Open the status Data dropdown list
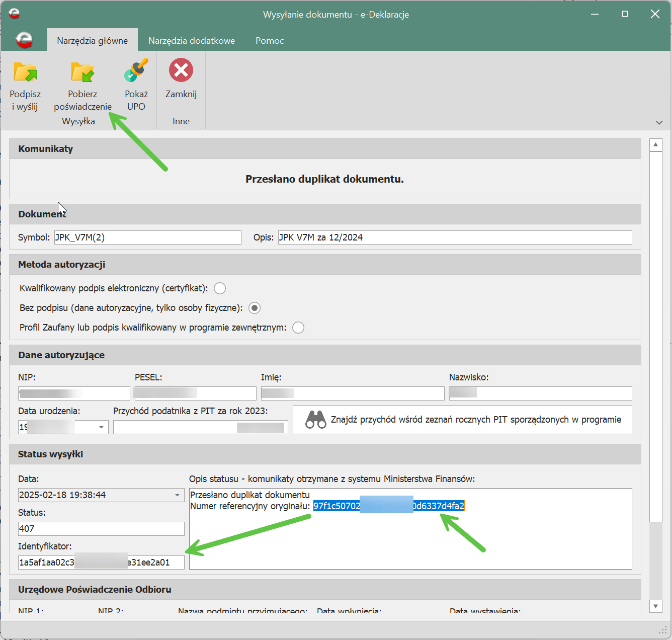 tap(177, 495)
